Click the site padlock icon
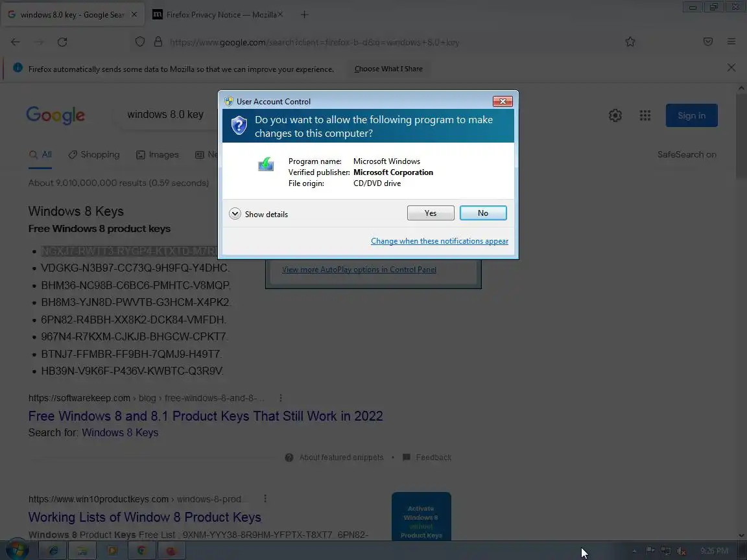Image resolution: width=747 pixels, height=560 pixels. pos(158,42)
